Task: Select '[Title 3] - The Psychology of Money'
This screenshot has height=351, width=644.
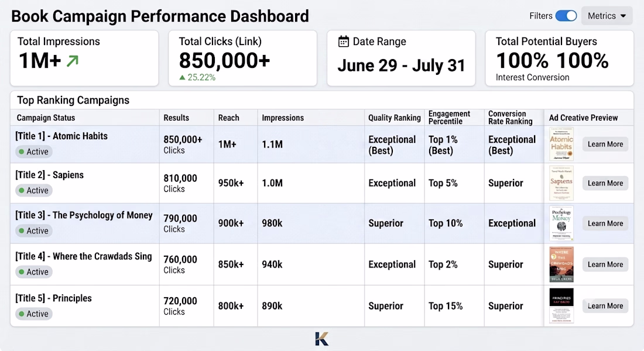Action: pyautogui.click(x=84, y=215)
